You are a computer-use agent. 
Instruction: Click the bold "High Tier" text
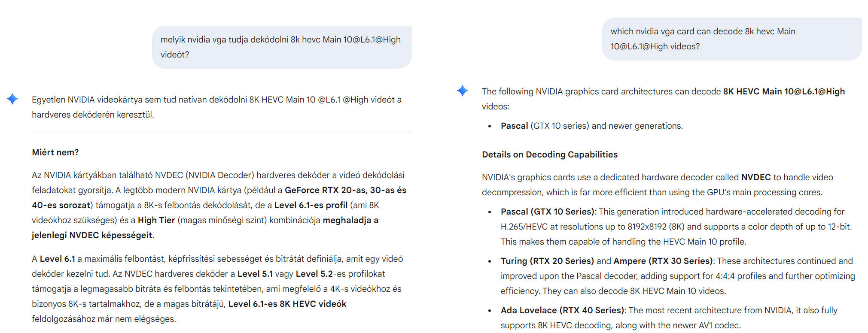pyautogui.click(x=156, y=220)
